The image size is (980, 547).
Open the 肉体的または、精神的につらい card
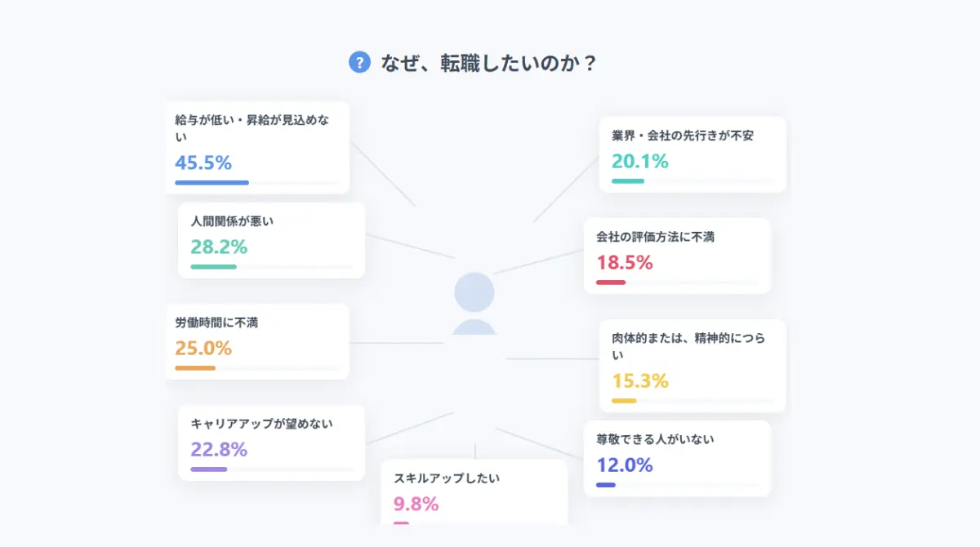(693, 366)
